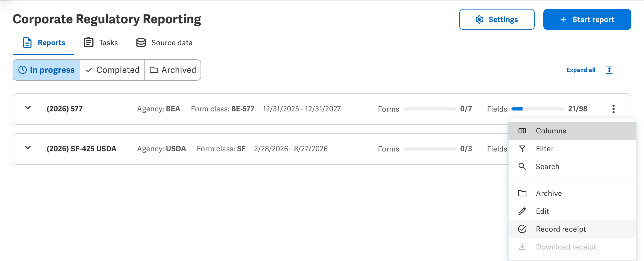Open the Source data tab
Screen dimensions: 644x261
click(164, 42)
